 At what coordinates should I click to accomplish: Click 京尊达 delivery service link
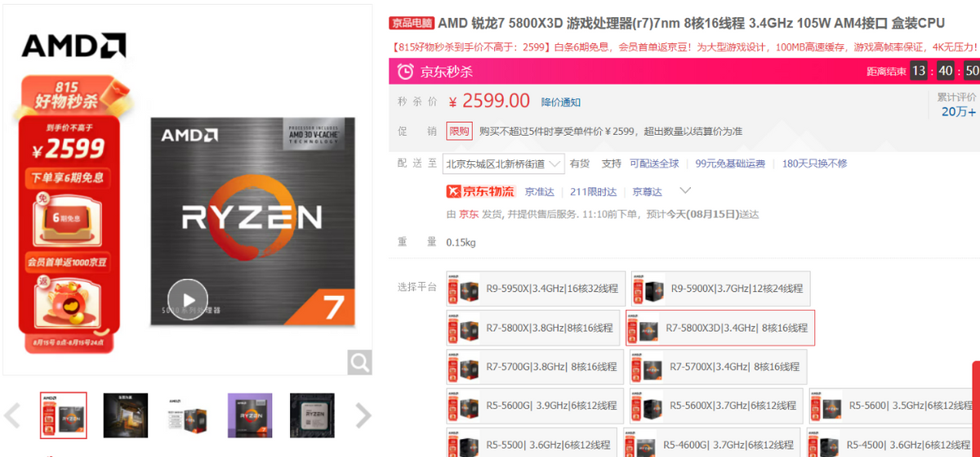(648, 192)
